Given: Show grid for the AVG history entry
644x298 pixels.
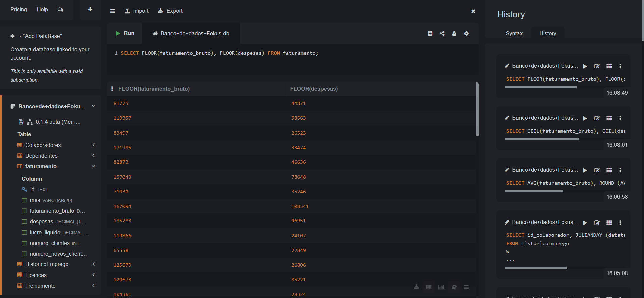Looking at the screenshot, I should pos(609,170).
